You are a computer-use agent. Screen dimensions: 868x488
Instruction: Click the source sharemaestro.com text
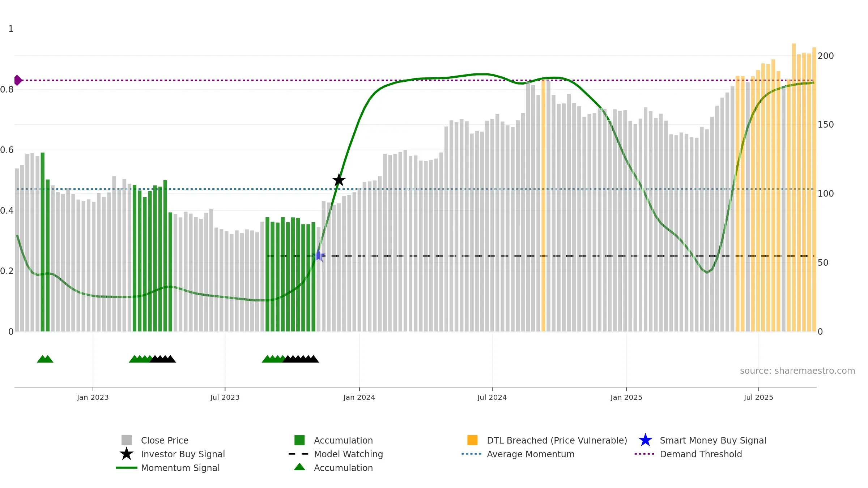coord(797,371)
